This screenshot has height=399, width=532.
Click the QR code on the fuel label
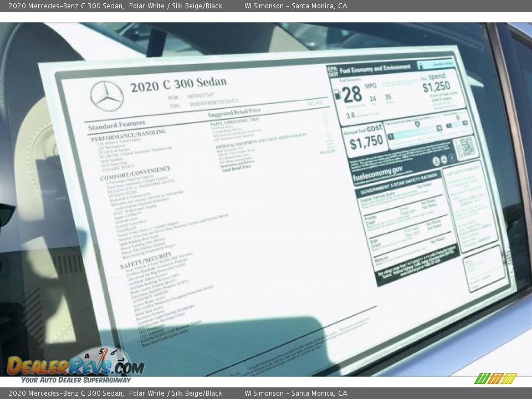click(x=465, y=147)
